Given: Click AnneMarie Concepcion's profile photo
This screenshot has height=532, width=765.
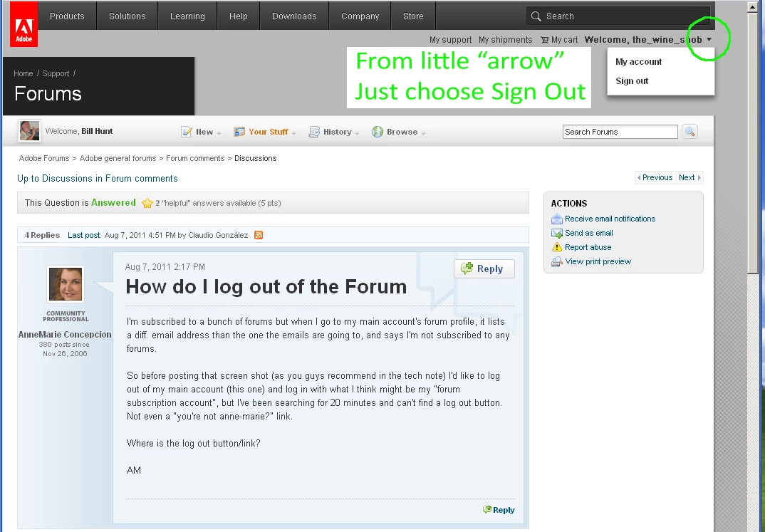Looking at the screenshot, I should (x=66, y=283).
